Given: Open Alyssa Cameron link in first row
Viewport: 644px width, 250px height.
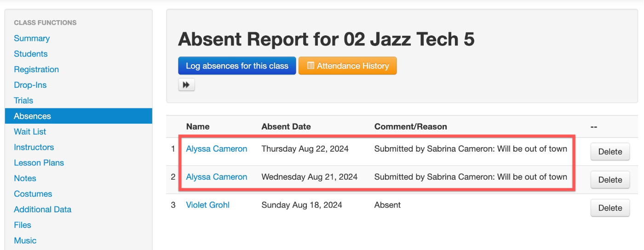Looking at the screenshot, I should pyautogui.click(x=217, y=149).
